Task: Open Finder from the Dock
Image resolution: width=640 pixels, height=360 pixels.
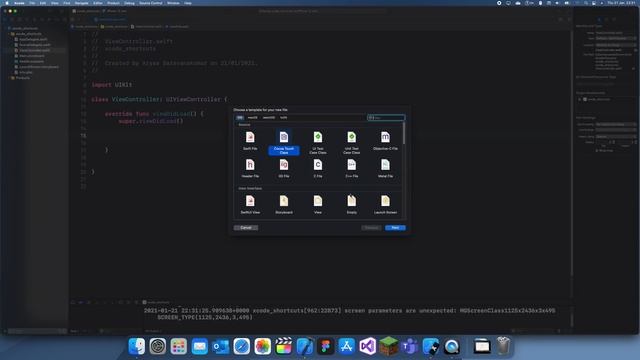Action: tap(137, 346)
